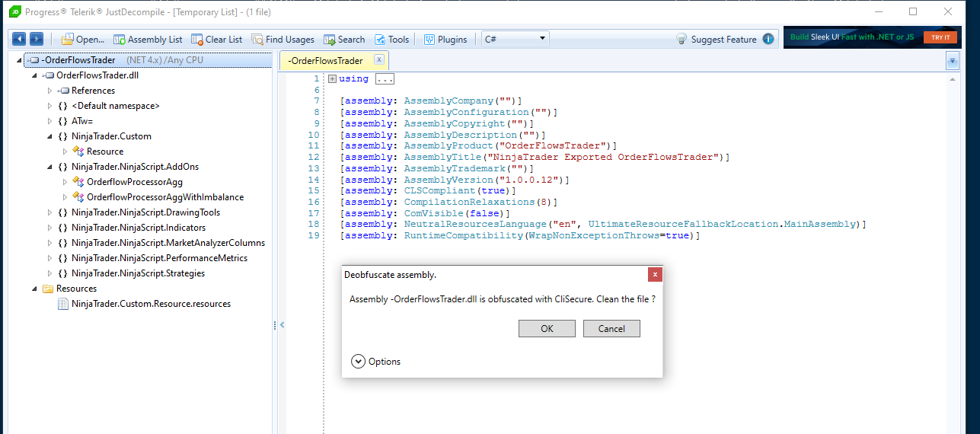Collapse the NinjaTrader.Custom namespace
Viewport: 980px width, 434px height.
(49, 136)
